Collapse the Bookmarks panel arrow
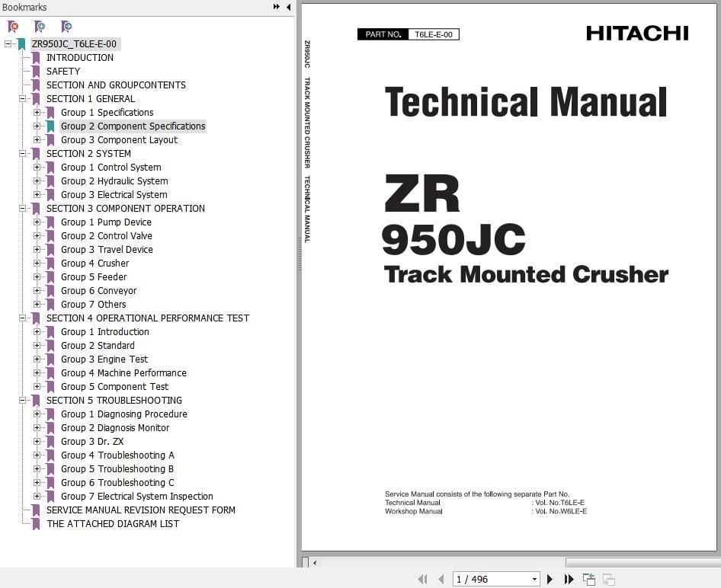Screen dimensions: 721x588 288,7
